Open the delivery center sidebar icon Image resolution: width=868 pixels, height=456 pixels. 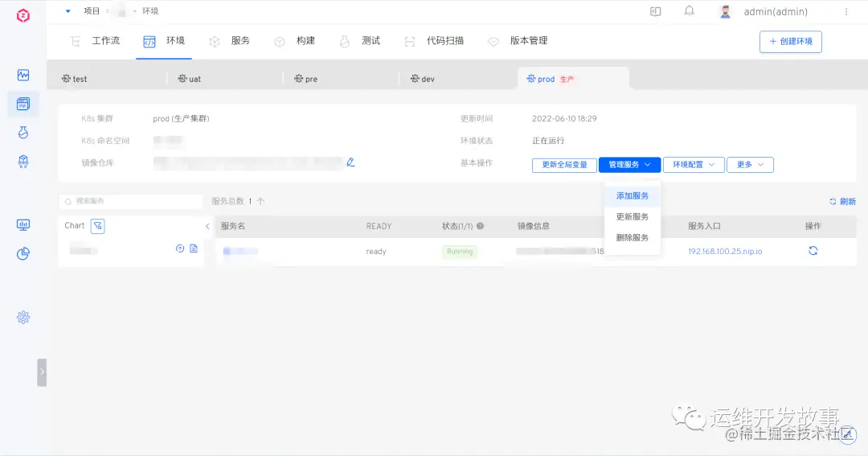(23, 161)
